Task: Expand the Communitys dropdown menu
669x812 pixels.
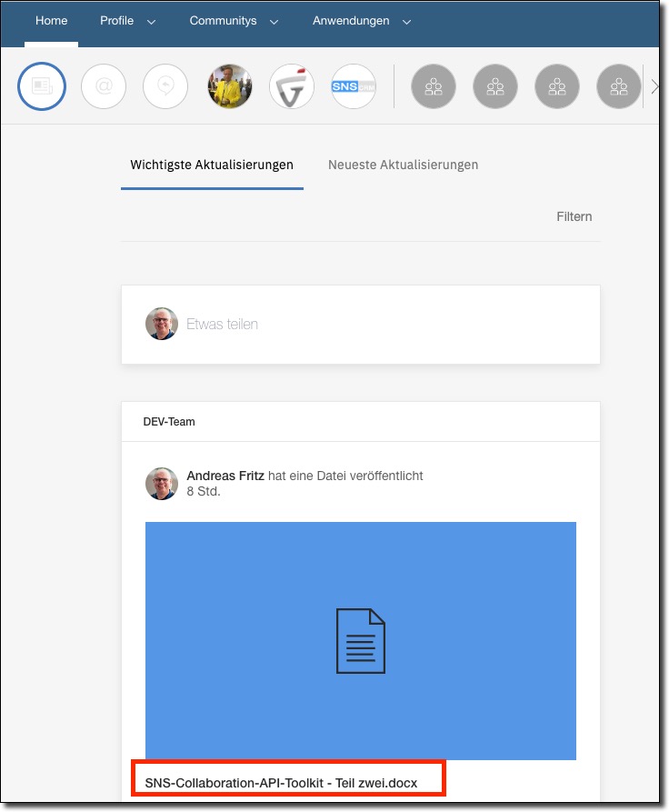Action: point(234,21)
